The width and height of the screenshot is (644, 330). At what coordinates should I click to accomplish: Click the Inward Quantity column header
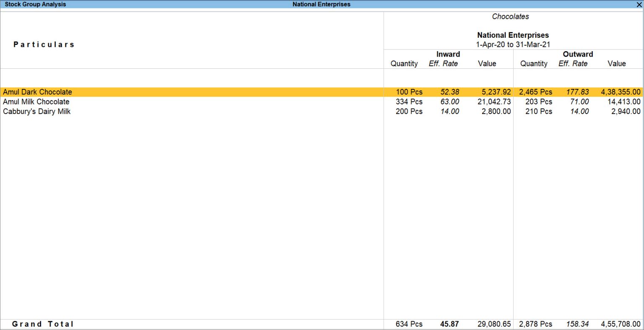click(x=404, y=63)
